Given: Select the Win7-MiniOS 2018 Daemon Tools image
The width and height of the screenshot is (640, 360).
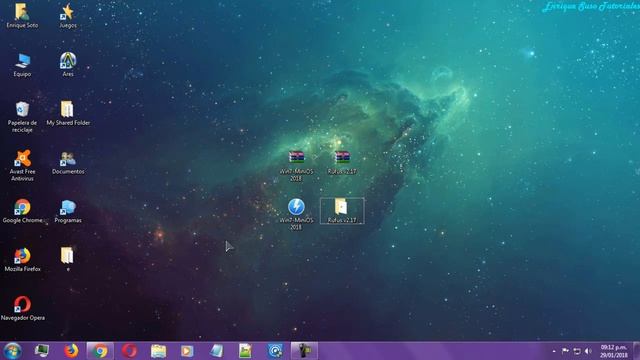Looking at the screenshot, I should pos(296,214).
